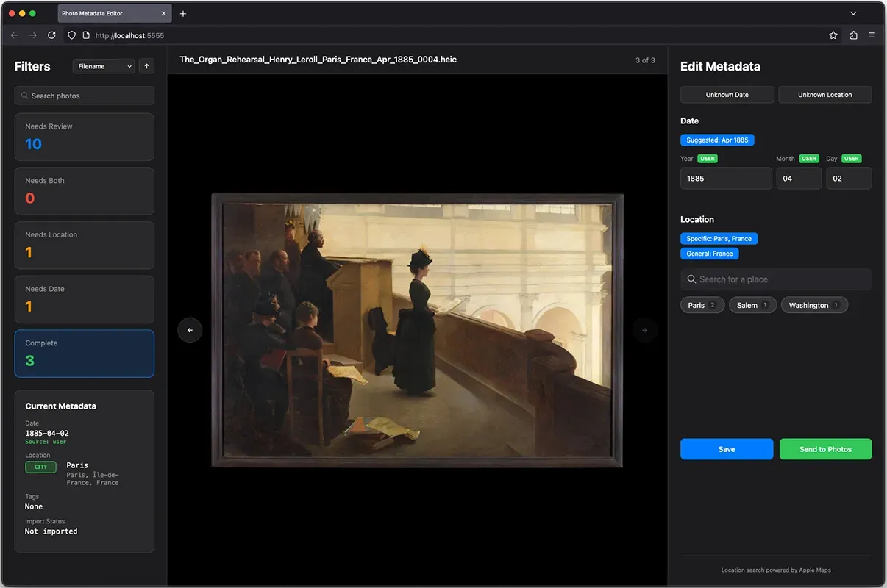Image resolution: width=887 pixels, height=588 pixels.
Task: Click the shield icon in address bar
Action: pos(71,35)
